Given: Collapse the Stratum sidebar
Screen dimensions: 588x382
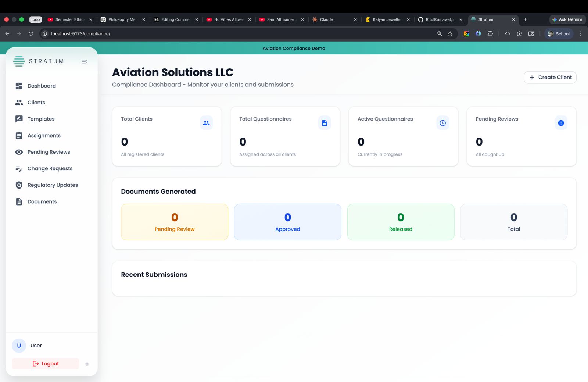Looking at the screenshot, I should tap(84, 61).
